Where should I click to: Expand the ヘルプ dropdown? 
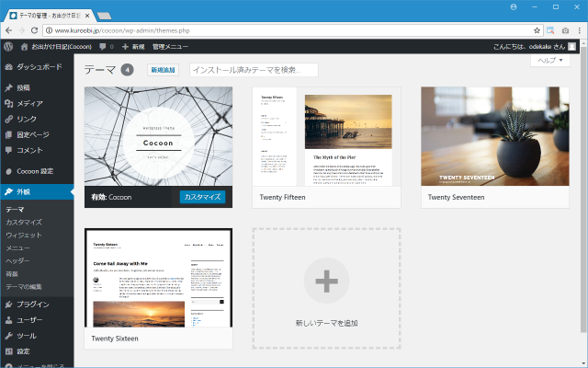[550, 61]
